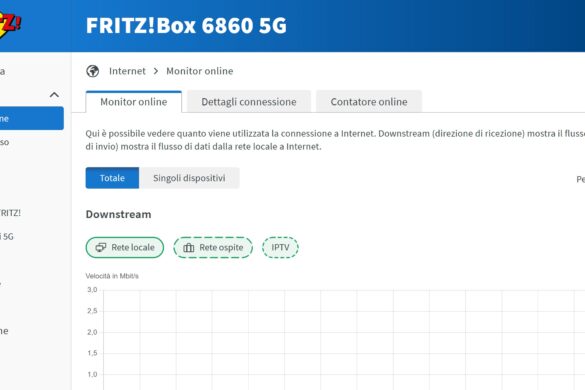Click the 1,0 value on chart axis
585x390 pixels.
[x=92, y=374]
